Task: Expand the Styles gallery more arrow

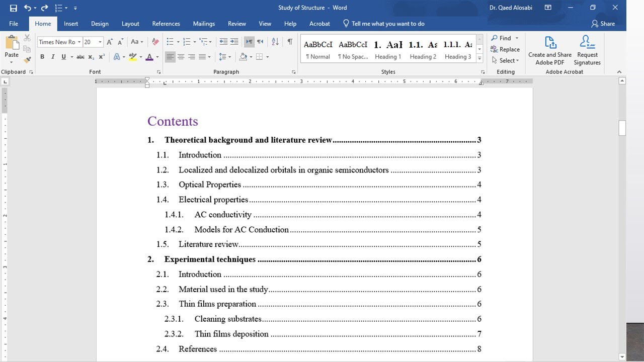Action: [x=479, y=59]
